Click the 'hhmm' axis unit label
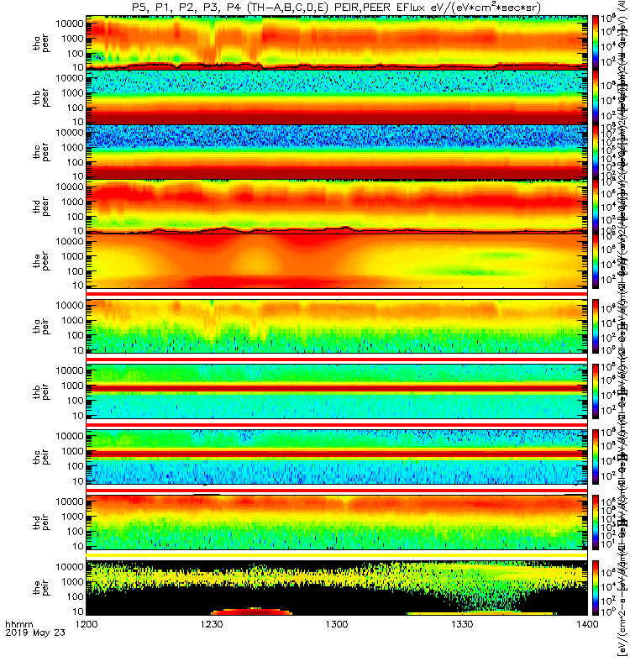The height and width of the screenshot is (672, 630). [x=18, y=624]
